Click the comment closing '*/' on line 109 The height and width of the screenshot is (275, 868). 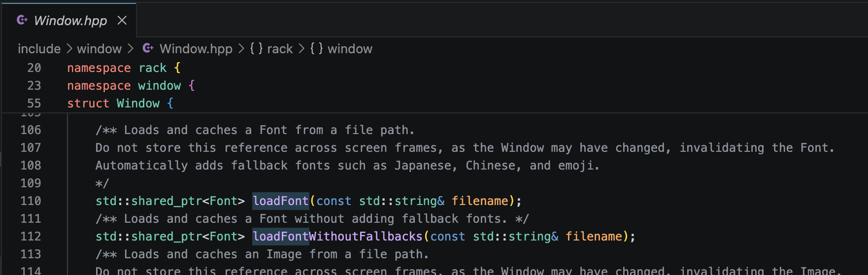[x=102, y=183]
